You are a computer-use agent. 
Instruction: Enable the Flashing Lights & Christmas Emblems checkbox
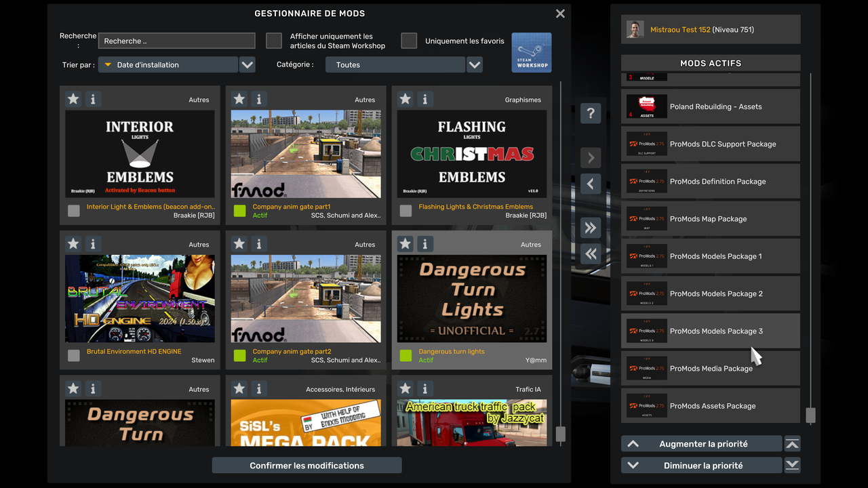tap(406, 211)
